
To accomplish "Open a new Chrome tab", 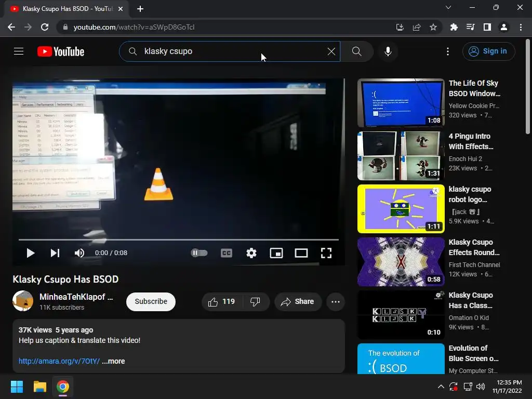I will coord(140,9).
